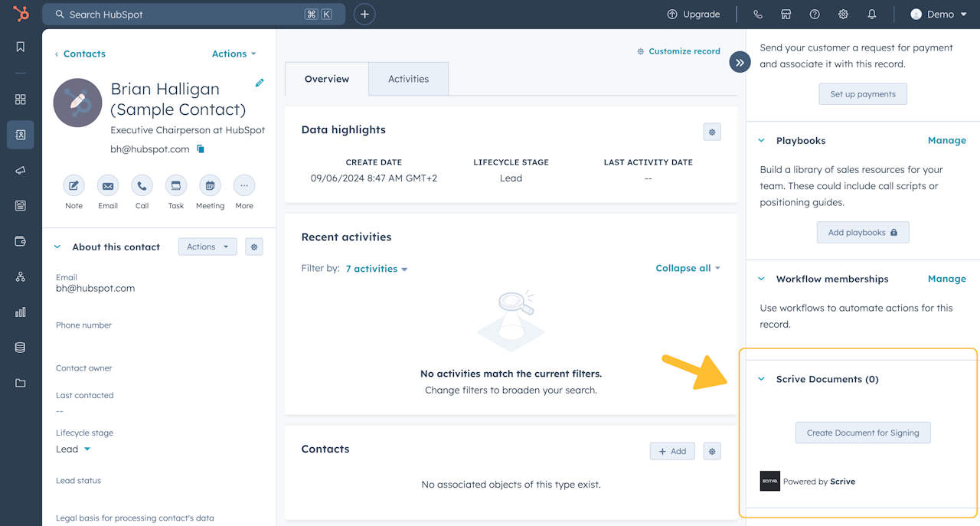Collapse the About this contact section
Viewport: 980px width, 526px height.
pyautogui.click(x=57, y=247)
